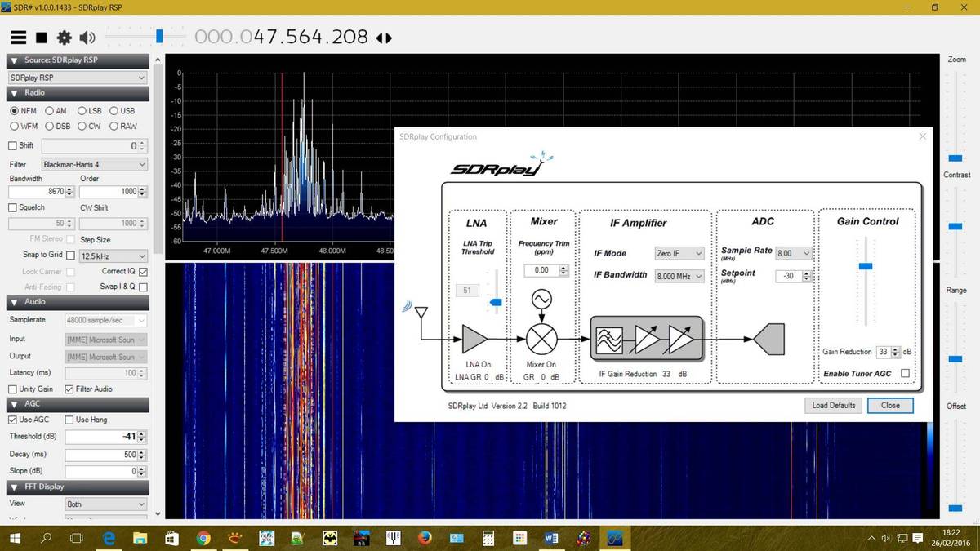Open the Sample Rate 8.00 dropdown
The image size is (980, 551).
click(x=794, y=254)
